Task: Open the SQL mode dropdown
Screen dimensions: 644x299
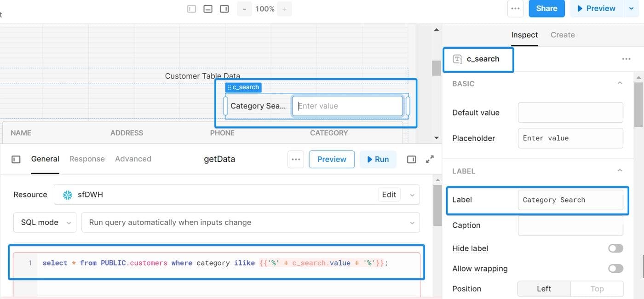Action: [45, 223]
